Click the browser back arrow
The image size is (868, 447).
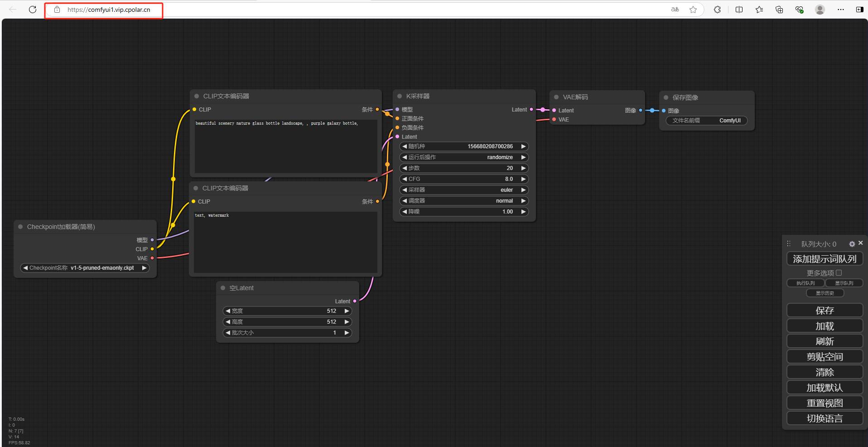tap(13, 10)
